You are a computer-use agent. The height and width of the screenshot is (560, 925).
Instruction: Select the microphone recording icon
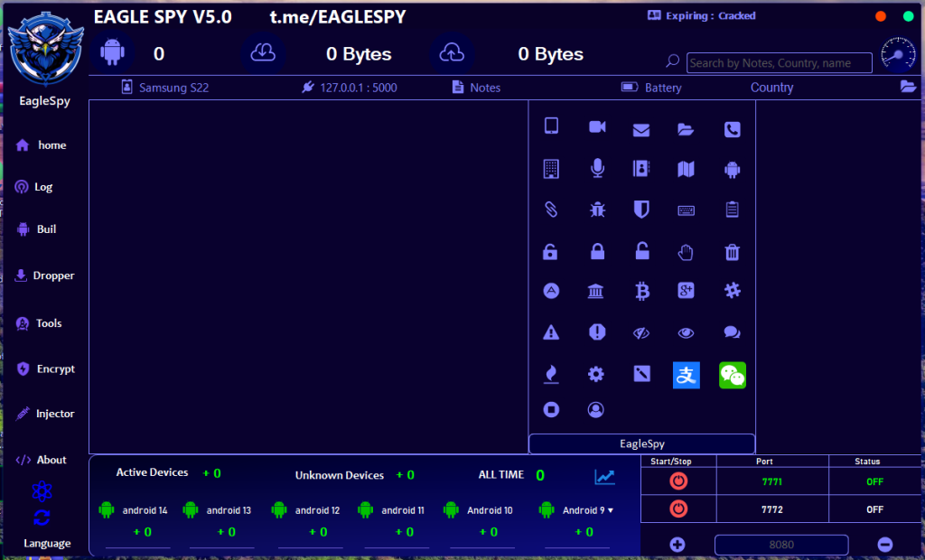click(x=596, y=169)
